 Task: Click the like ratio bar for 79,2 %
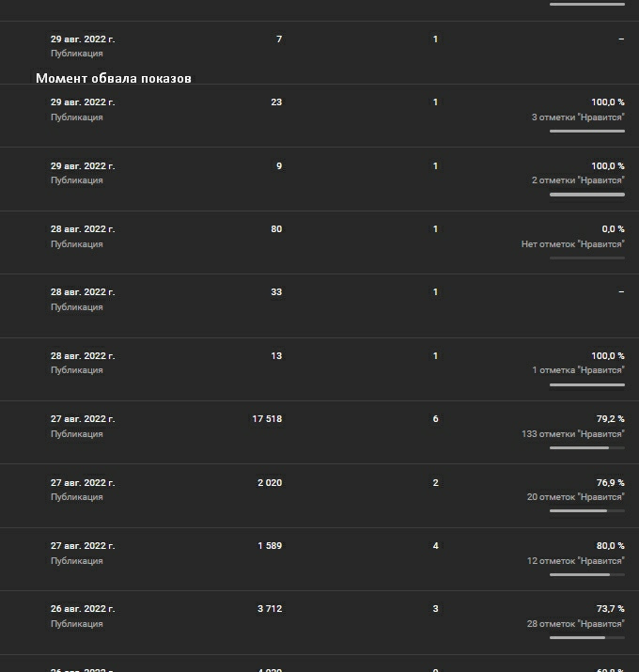click(586, 448)
